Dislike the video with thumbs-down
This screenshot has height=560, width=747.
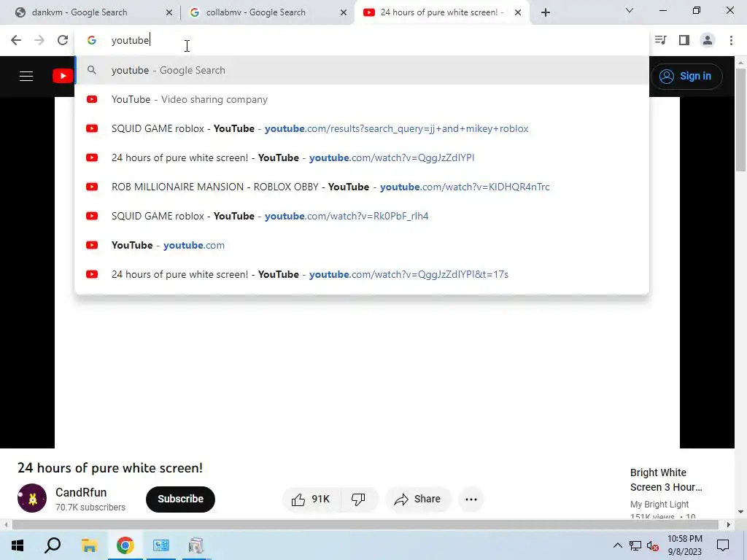tap(358, 499)
